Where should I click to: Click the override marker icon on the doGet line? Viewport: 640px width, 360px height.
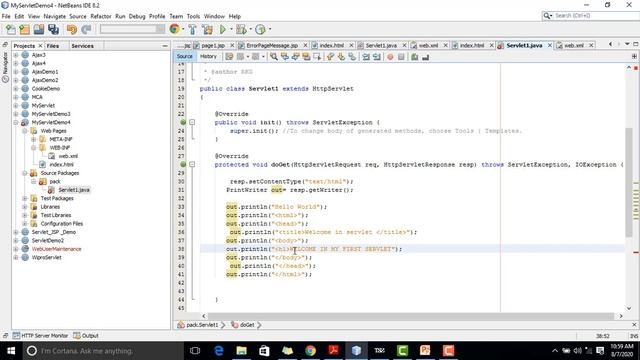tap(183, 164)
